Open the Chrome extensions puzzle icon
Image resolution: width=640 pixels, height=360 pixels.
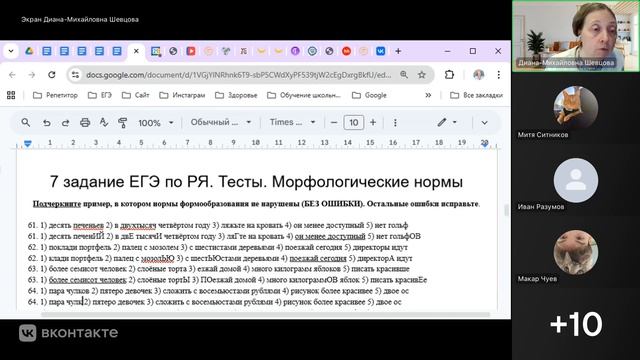click(x=449, y=75)
